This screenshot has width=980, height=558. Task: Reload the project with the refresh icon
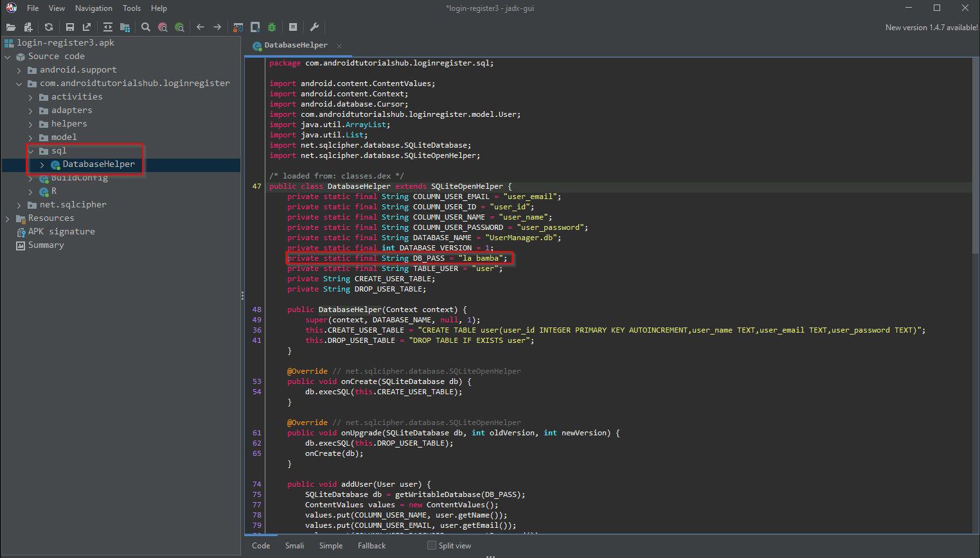click(x=49, y=27)
